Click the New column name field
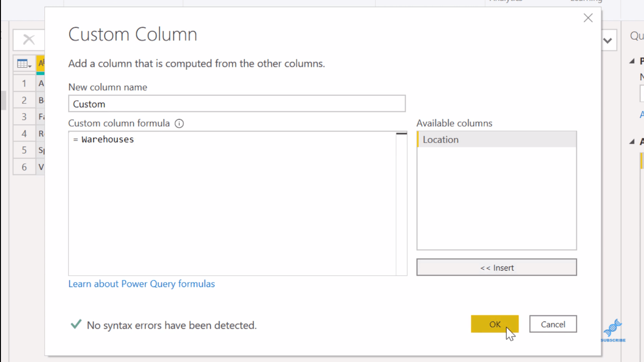This screenshot has width=644, height=362. coord(237,104)
